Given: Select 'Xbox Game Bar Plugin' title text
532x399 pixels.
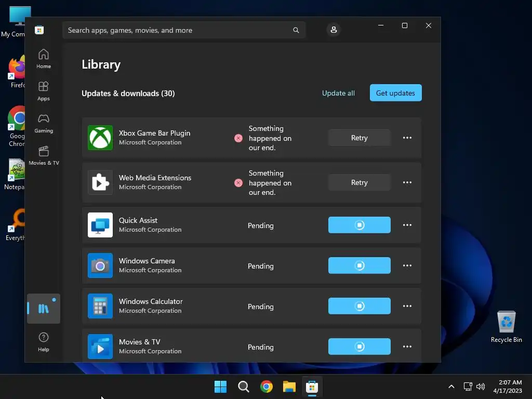Looking at the screenshot, I should click(154, 133).
